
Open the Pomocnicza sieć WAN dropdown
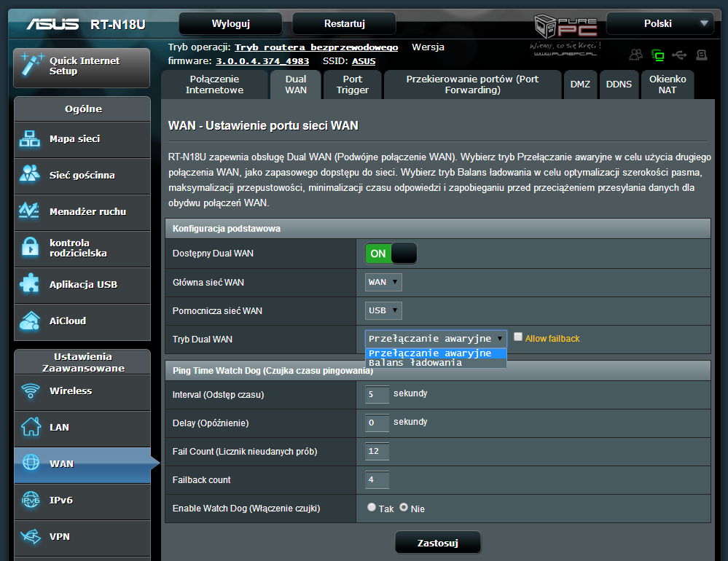point(383,310)
